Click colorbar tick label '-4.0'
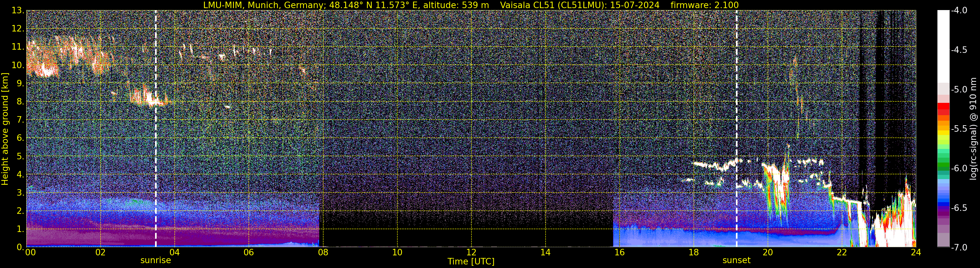Viewport: 980px width, 268px height. (x=959, y=11)
